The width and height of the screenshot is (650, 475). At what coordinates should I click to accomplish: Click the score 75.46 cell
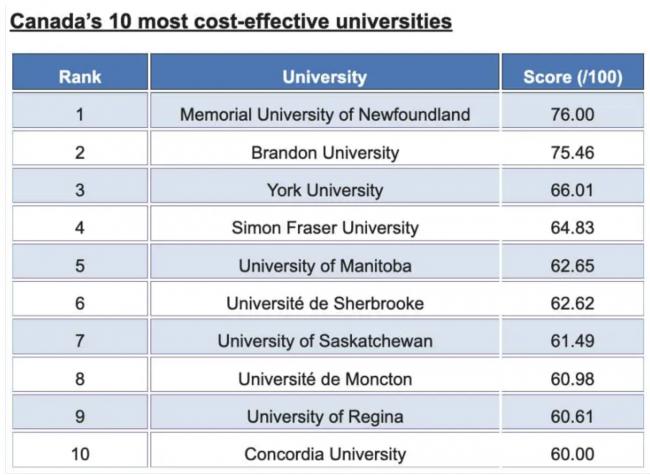(573, 152)
